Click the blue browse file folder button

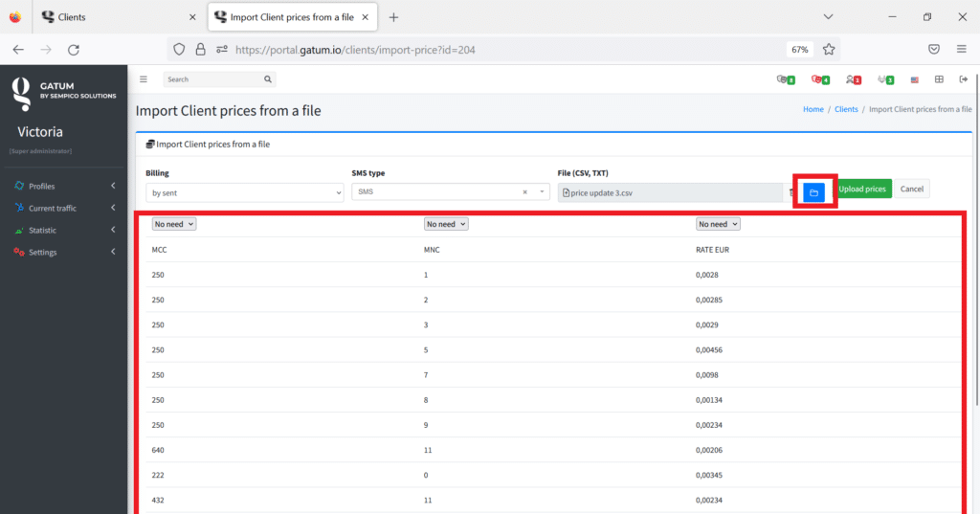pyautogui.click(x=813, y=192)
